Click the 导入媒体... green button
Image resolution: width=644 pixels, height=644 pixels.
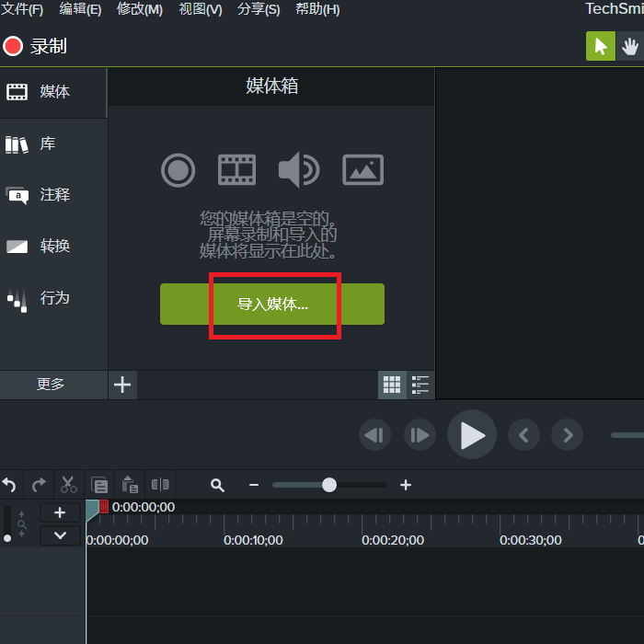tap(272, 304)
